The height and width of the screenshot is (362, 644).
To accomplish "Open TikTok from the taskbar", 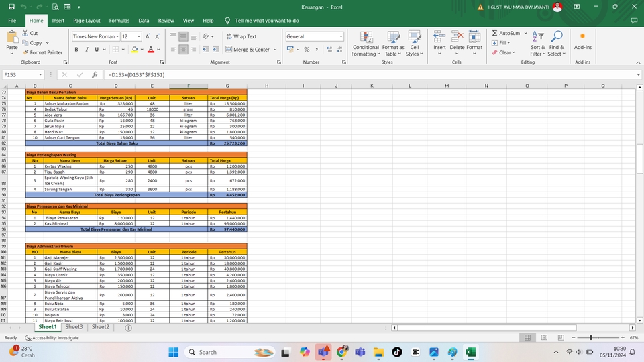I will pyautogui.click(x=396, y=352).
